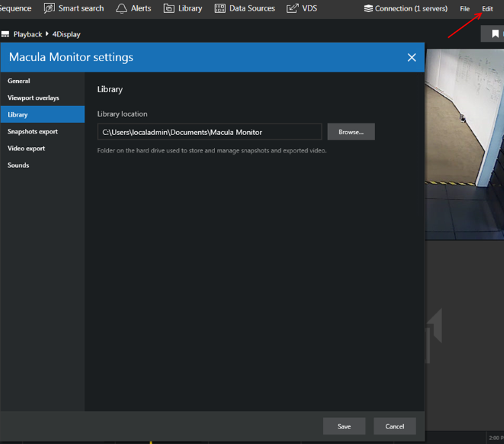The image size is (504, 444).
Task: Click the Macula Monitor settings title
Action: tap(71, 57)
